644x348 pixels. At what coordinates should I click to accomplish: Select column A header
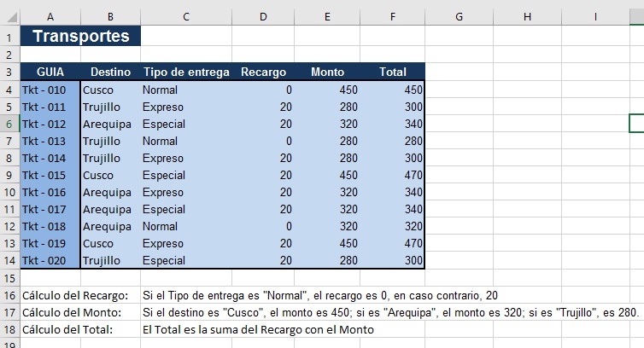click(x=50, y=17)
